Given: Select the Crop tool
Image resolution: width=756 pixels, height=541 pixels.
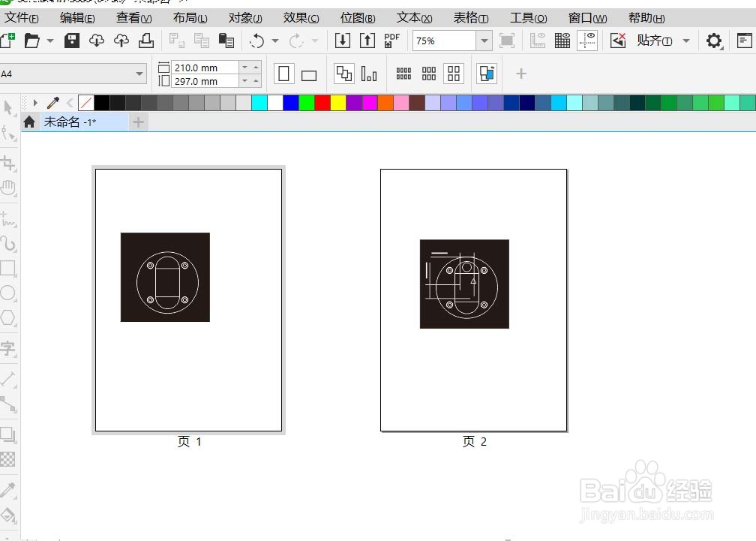Looking at the screenshot, I should coord(8,164).
